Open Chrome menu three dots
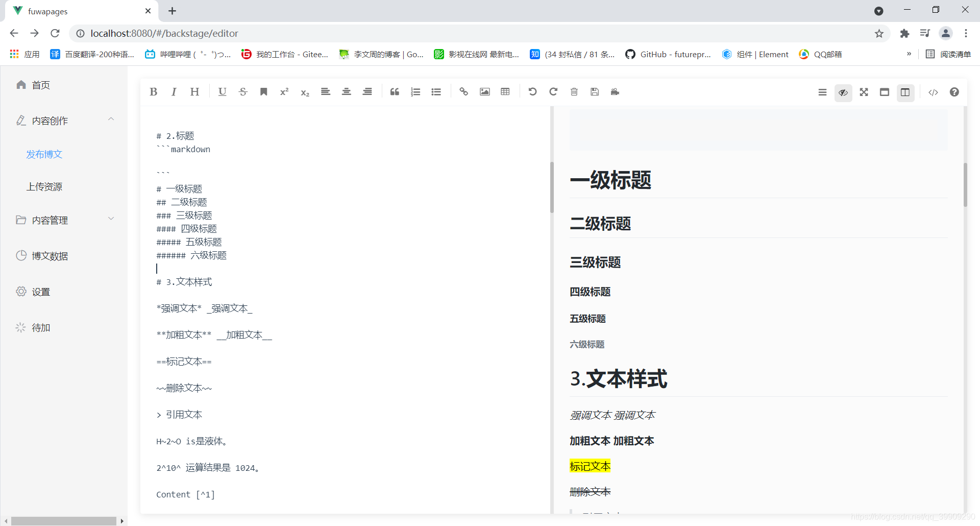Image resolution: width=980 pixels, height=526 pixels. (966, 34)
